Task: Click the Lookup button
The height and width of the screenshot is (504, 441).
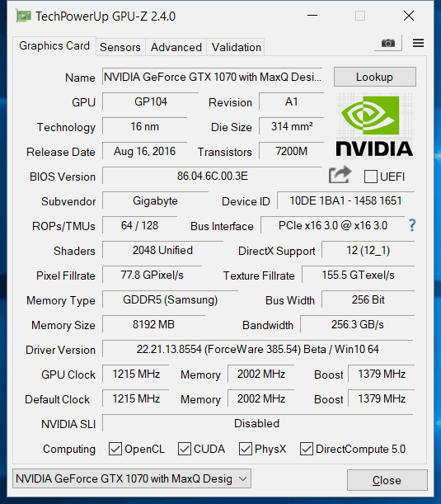Action: tap(375, 77)
